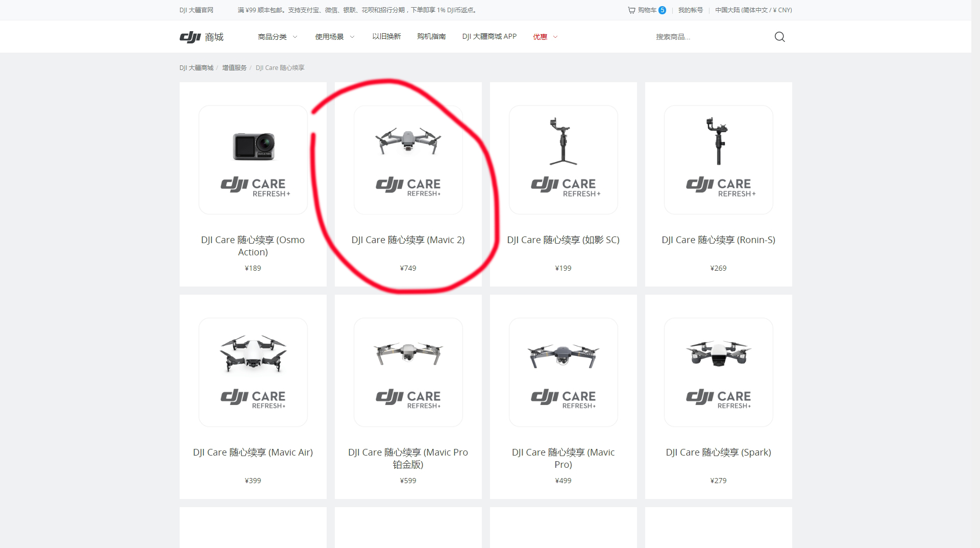
Task: Click the ¥499 price
Action: [x=563, y=481]
